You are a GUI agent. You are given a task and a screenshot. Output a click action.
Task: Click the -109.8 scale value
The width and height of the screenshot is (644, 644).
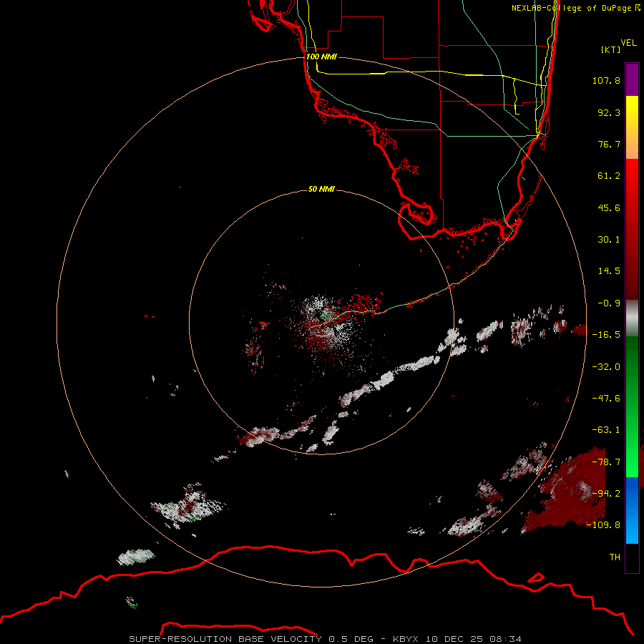(x=603, y=525)
